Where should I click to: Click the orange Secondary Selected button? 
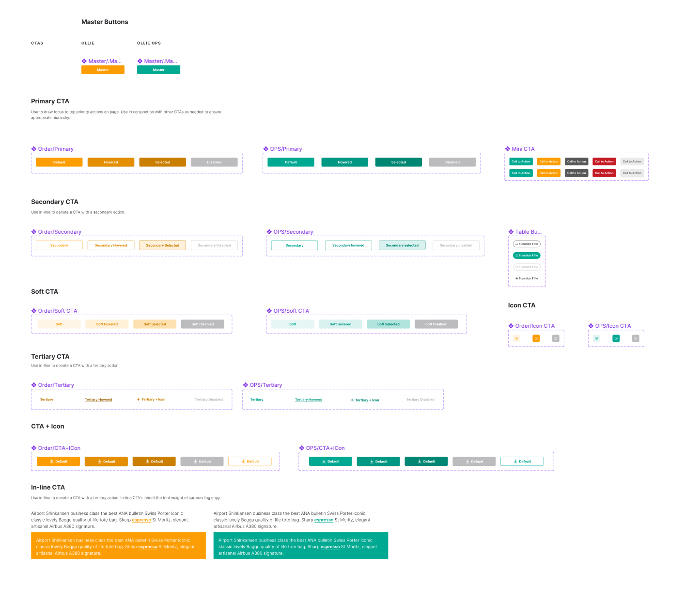(x=163, y=245)
